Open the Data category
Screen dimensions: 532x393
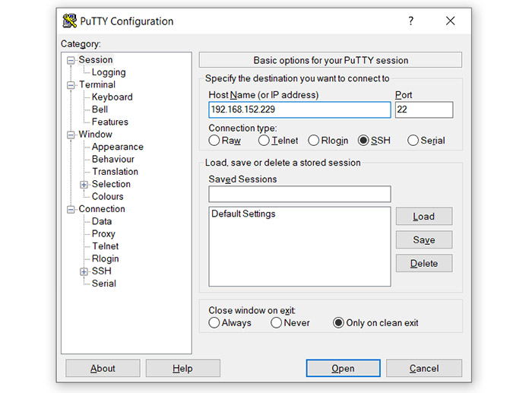click(102, 221)
